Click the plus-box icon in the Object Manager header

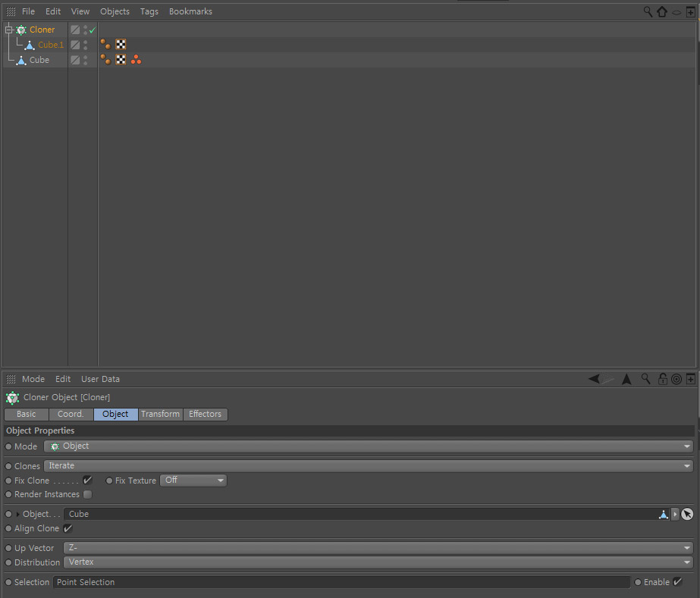pos(691,12)
